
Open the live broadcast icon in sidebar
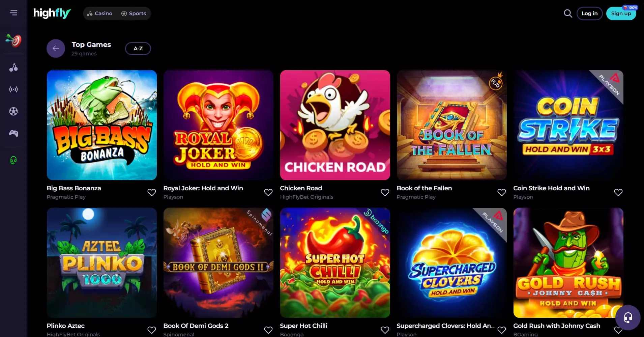[x=13, y=89]
